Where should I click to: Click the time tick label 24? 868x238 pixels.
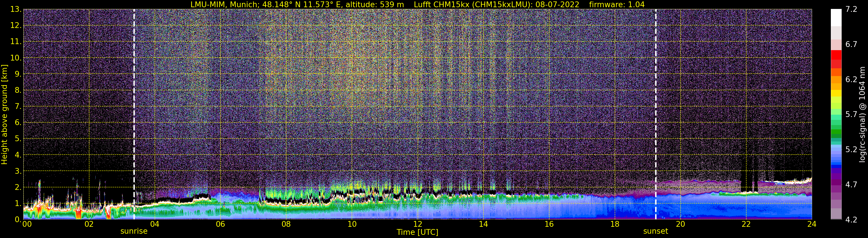[x=812, y=224]
